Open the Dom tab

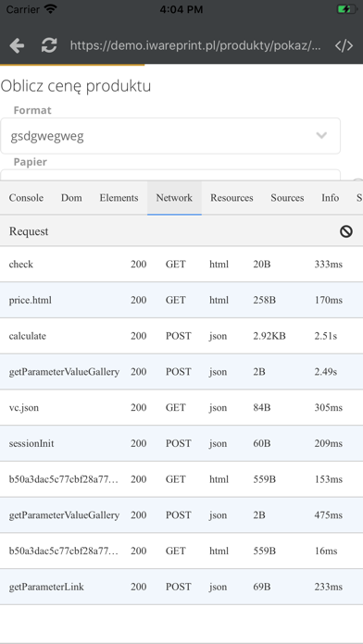pos(71,198)
